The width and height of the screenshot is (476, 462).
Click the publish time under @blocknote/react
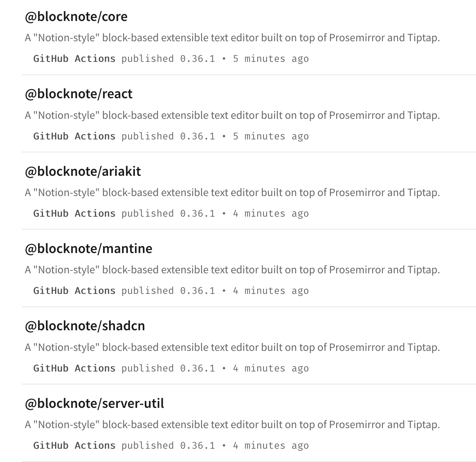point(271,136)
